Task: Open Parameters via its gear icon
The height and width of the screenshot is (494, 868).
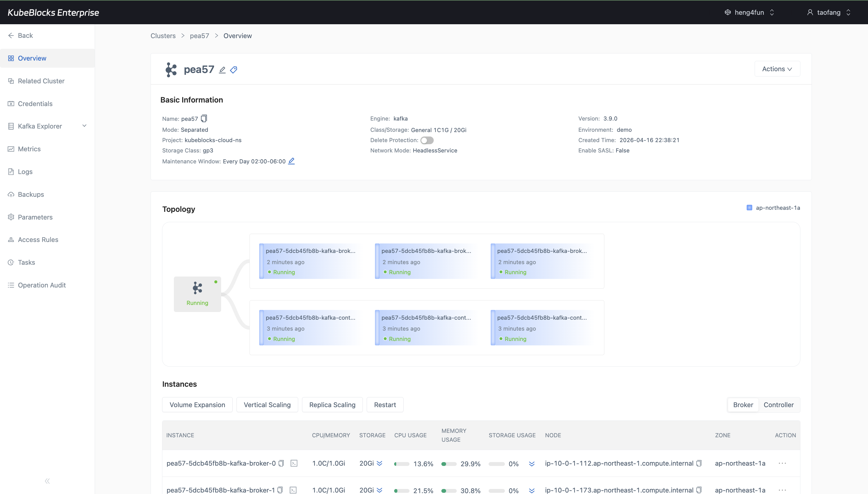Action: (x=11, y=217)
